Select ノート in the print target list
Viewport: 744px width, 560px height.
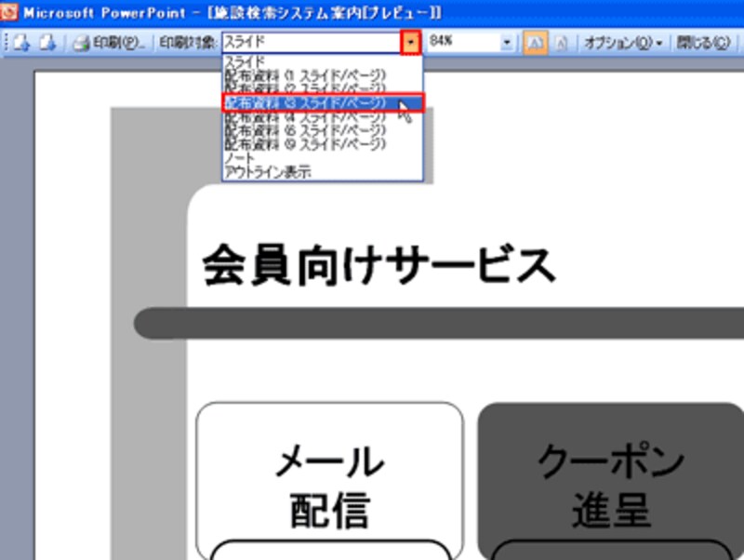[322, 157]
